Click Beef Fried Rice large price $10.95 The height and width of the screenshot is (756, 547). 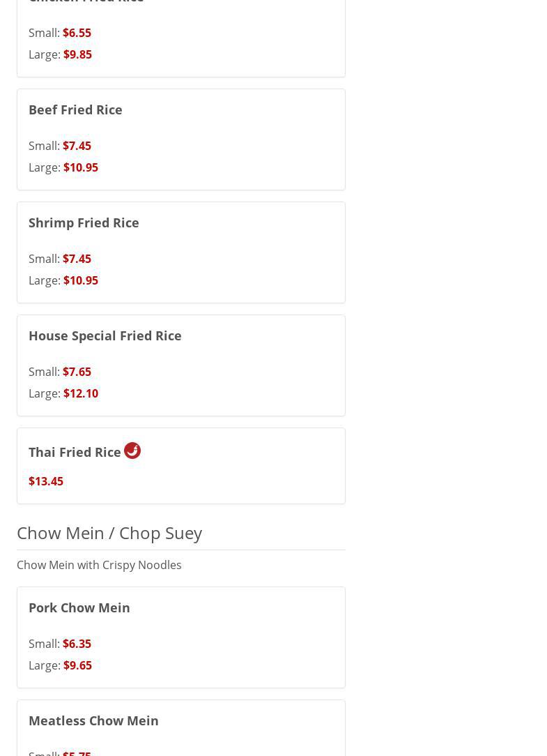click(81, 167)
